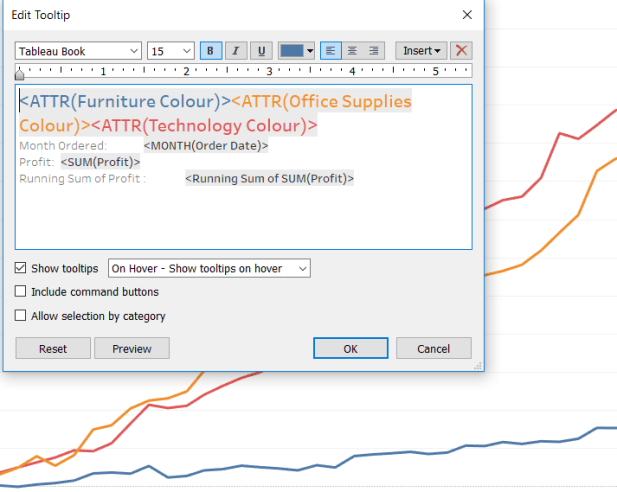
Task: Enable Include command buttons
Action: point(20,291)
